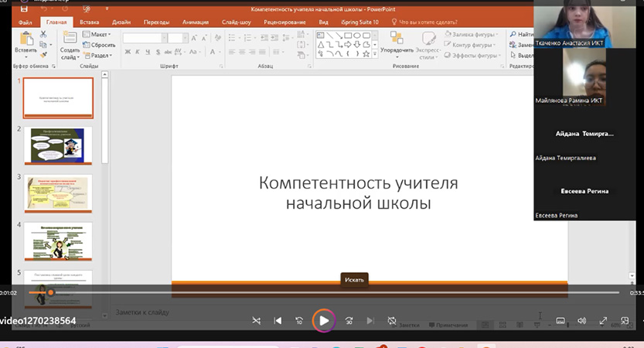Skip forward 30 seconds in the video

click(x=349, y=321)
